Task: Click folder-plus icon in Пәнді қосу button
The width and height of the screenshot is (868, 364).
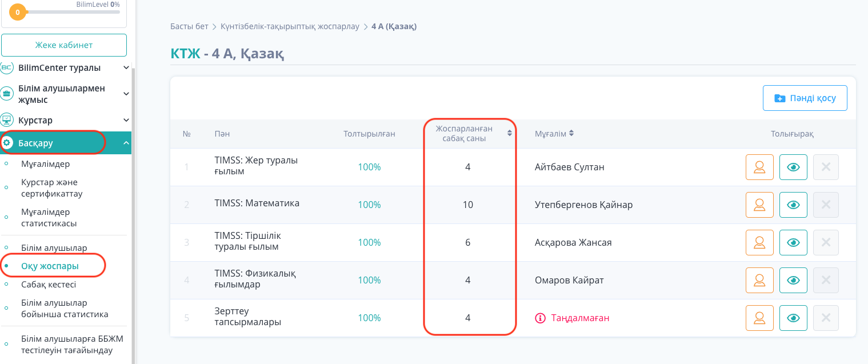Action: click(x=779, y=98)
